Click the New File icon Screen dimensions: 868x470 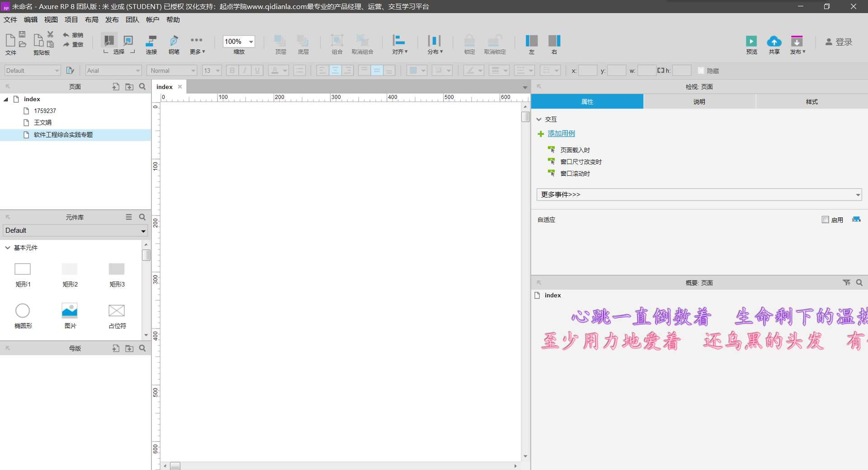coord(10,40)
